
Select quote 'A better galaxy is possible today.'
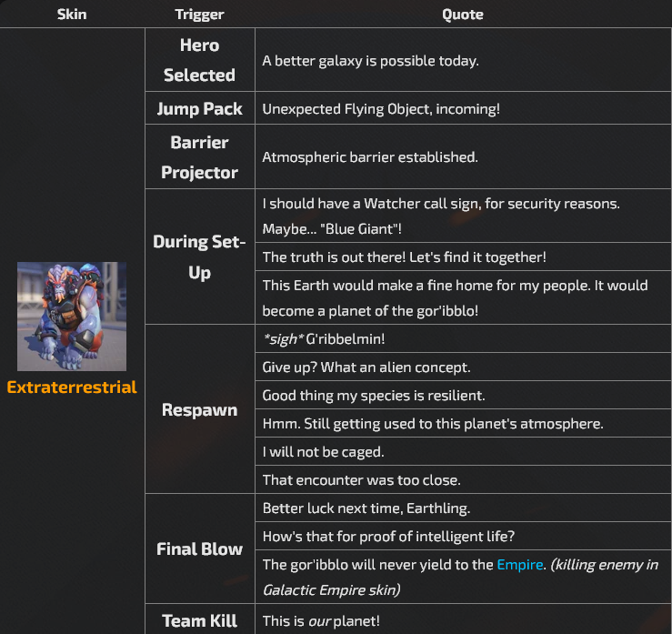click(x=370, y=61)
